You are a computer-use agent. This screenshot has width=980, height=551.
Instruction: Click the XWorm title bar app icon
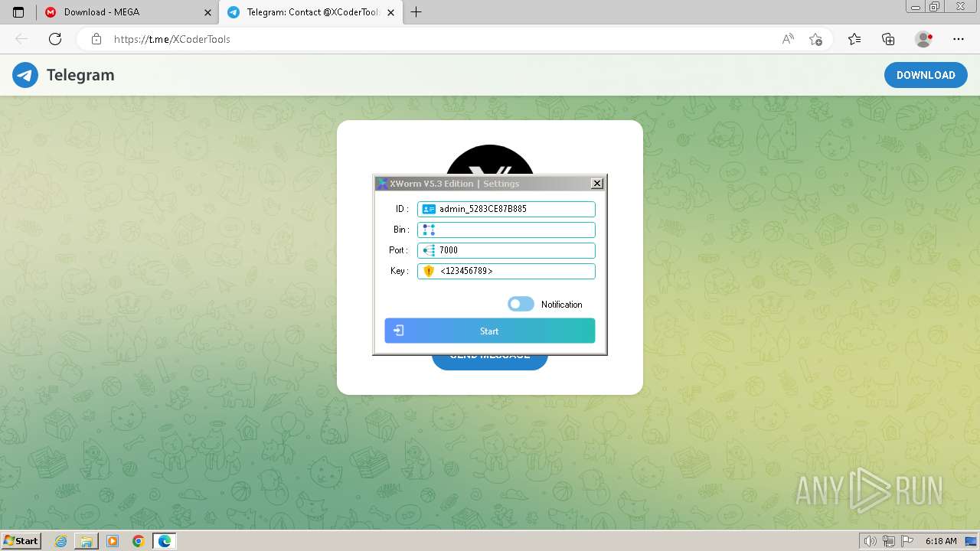point(382,184)
